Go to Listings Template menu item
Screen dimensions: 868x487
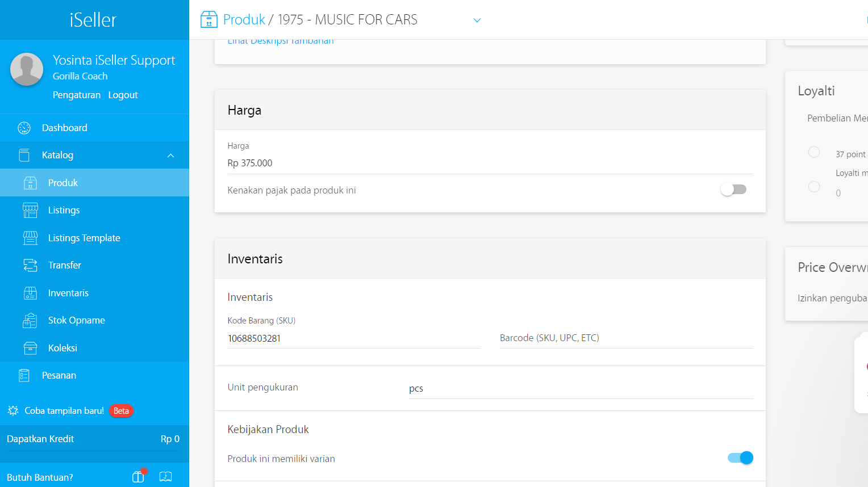(84, 238)
